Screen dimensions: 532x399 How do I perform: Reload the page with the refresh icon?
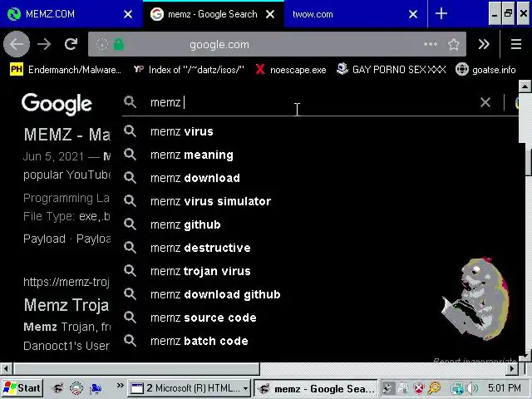(71, 44)
